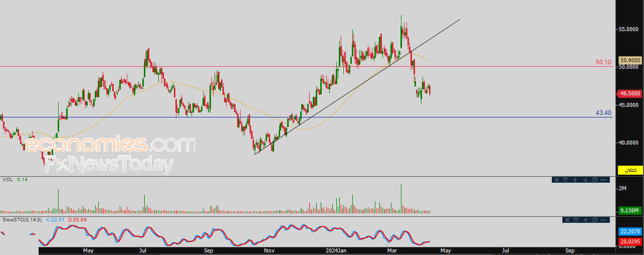The height and width of the screenshot is (255, 644).
Task: Click the May 2023 date axis label
Action: tap(88, 250)
